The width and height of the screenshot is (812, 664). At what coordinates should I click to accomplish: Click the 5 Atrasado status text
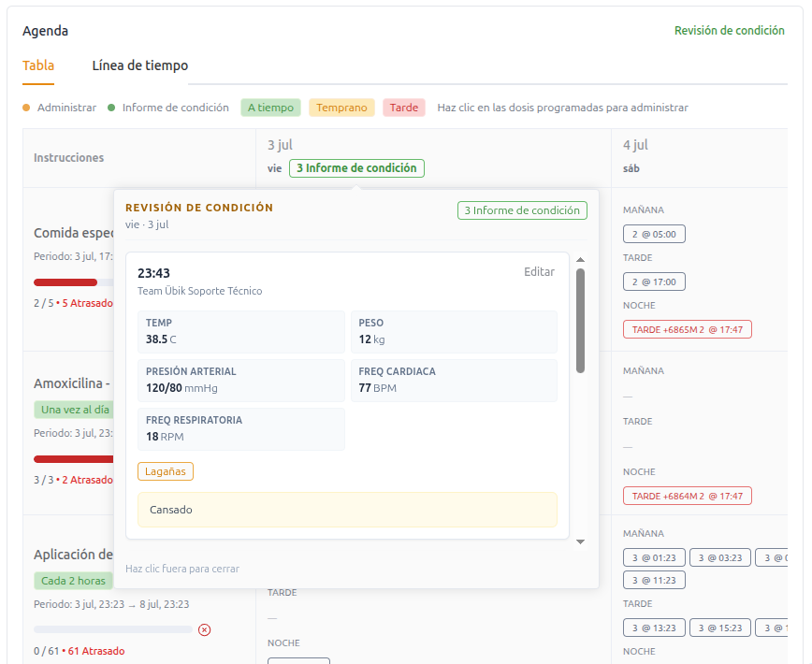pyautogui.click(x=88, y=303)
